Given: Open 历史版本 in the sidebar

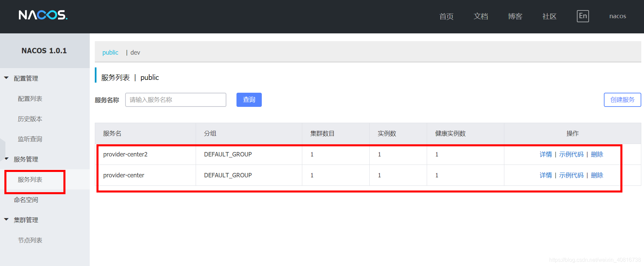Looking at the screenshot, I should [x=30, y=119].
